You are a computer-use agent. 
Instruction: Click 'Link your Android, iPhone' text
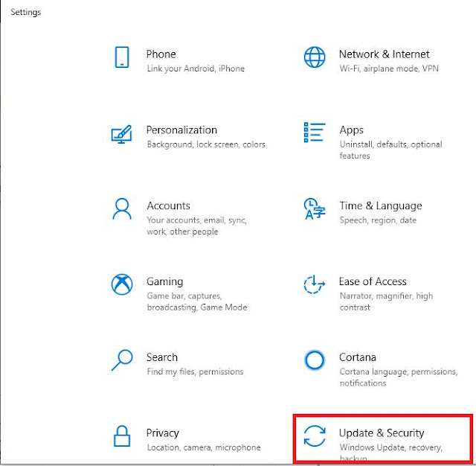click(196, 68)
